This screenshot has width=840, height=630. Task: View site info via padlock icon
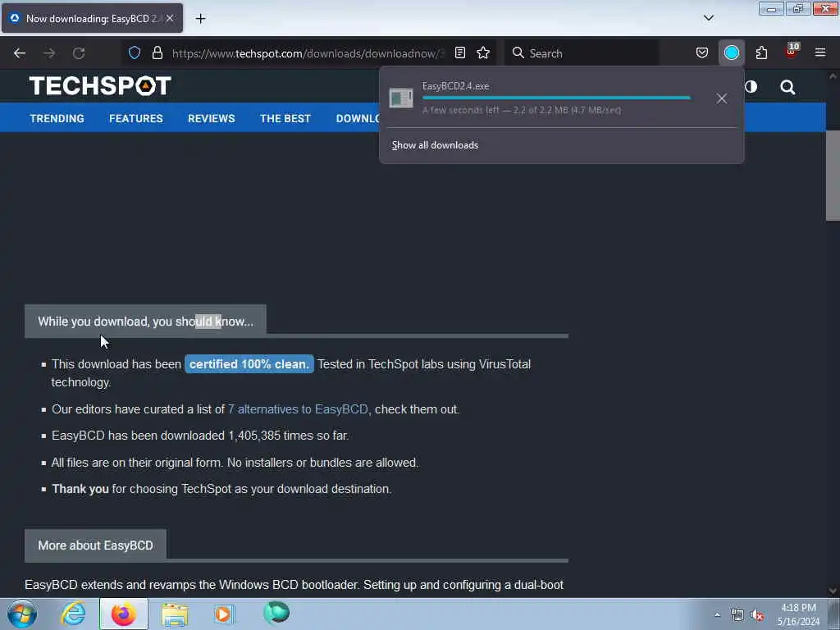[157, 52]
